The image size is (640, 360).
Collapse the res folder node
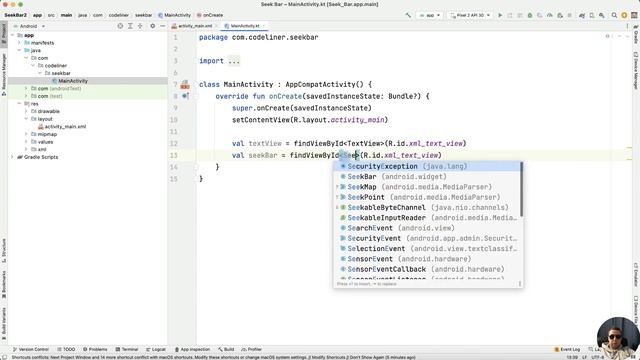19,104
